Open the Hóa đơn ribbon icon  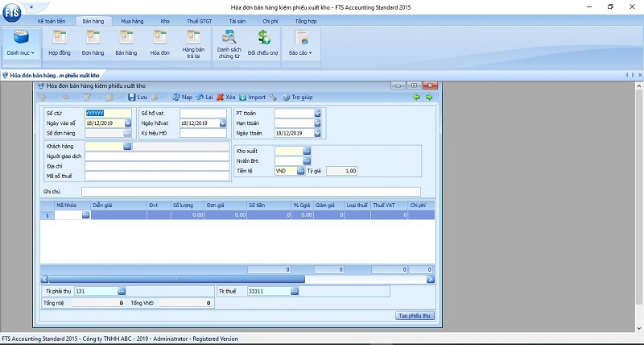point(159,43)
